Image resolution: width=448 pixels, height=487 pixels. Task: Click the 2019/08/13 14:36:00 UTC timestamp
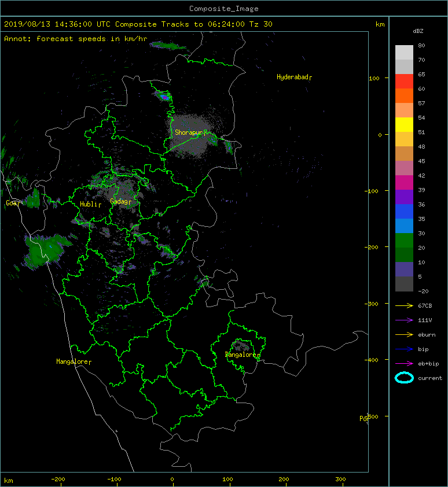tap(57, 24)
